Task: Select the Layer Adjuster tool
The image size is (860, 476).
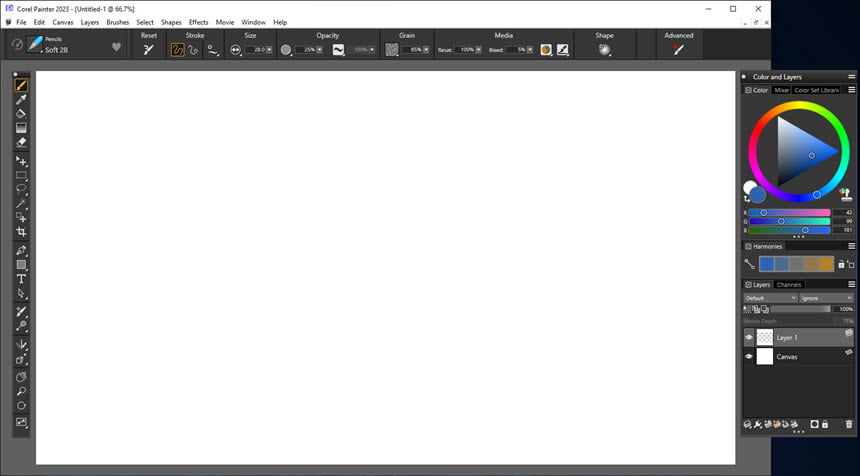Action: click(x=21, y=161)
